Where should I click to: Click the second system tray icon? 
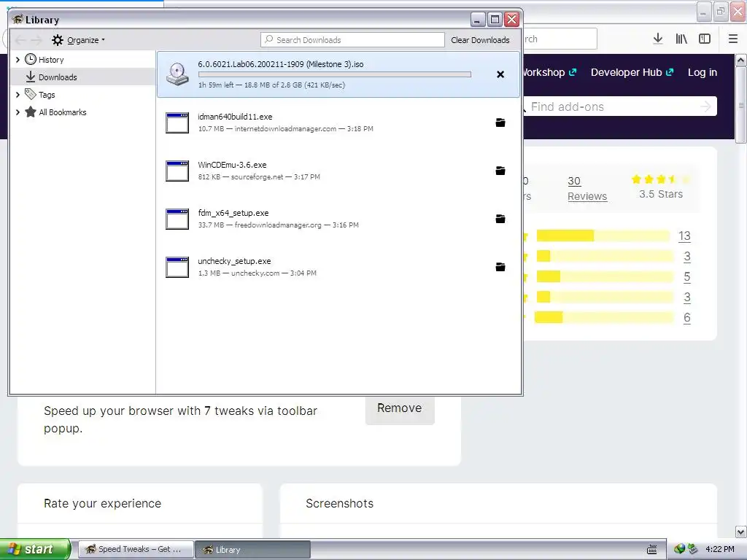pyautogui.click(x=692, y=549)
